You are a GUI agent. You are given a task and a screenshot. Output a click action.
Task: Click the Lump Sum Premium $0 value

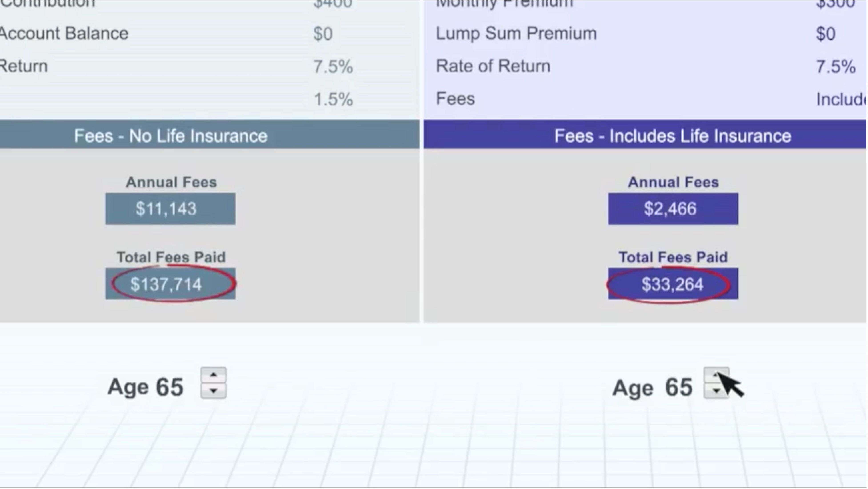pos(825,34)
